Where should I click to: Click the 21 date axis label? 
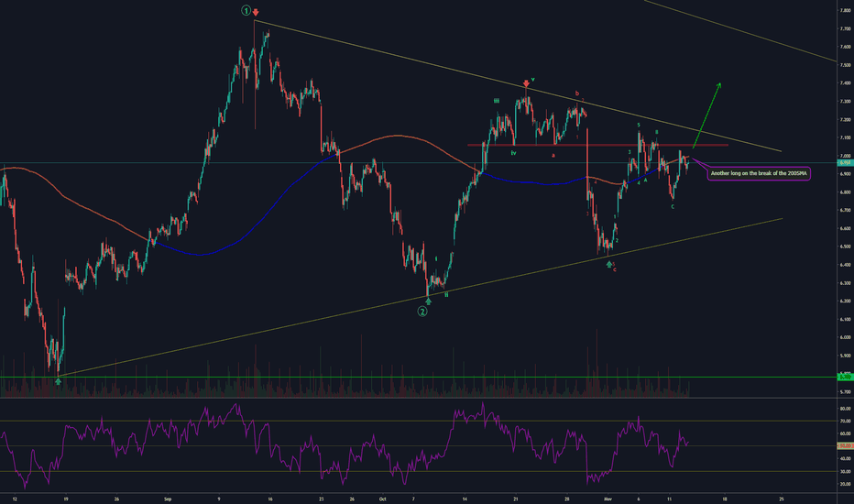click(x=516, y=499)
